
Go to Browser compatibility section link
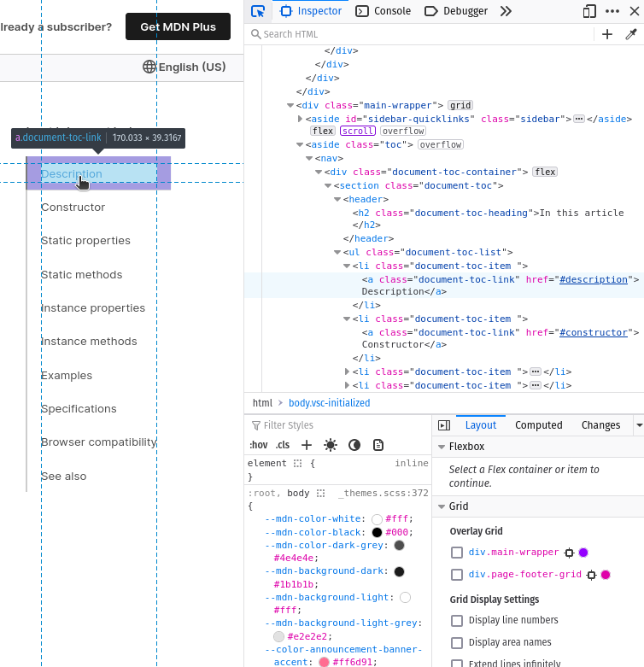(x=99, y=442)
